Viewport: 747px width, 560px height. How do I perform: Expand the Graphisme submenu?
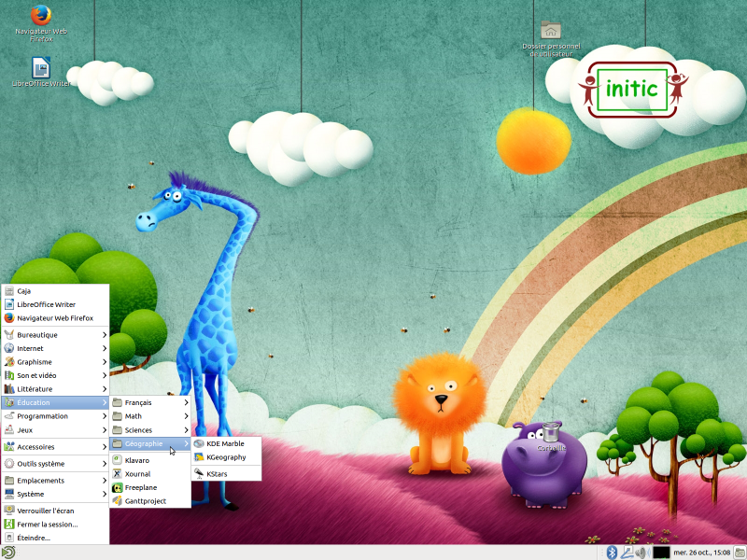tap(55, 362)
